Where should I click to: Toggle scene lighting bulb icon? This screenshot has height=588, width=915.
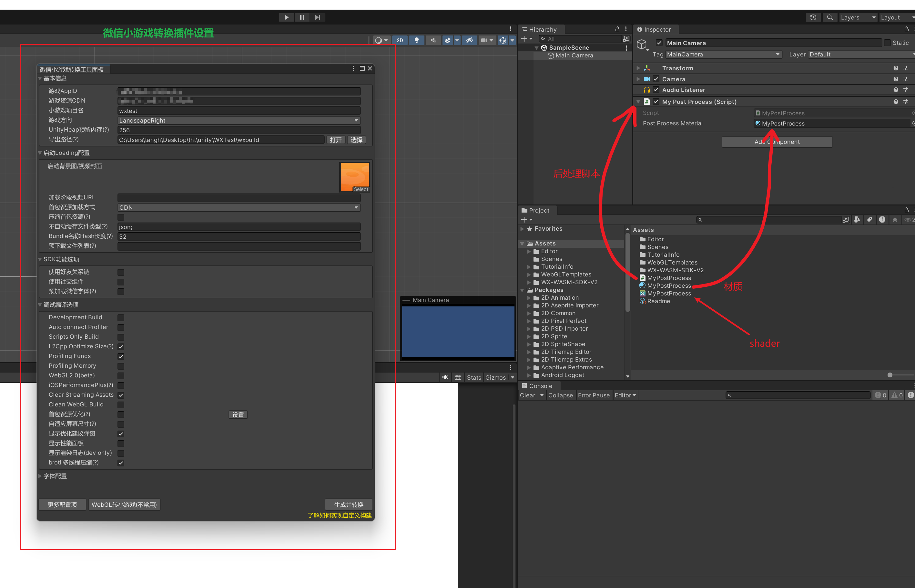point(416,40)
